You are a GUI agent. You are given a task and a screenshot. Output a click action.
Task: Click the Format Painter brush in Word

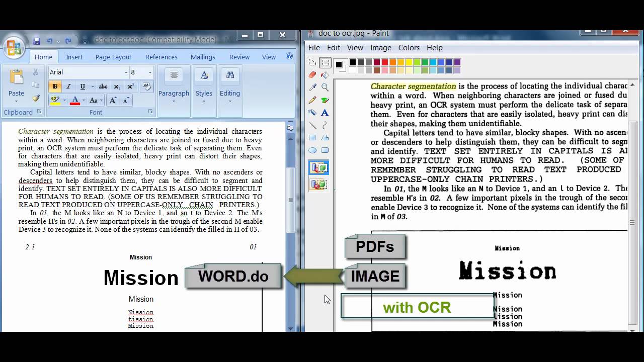(x=35, y=99)
